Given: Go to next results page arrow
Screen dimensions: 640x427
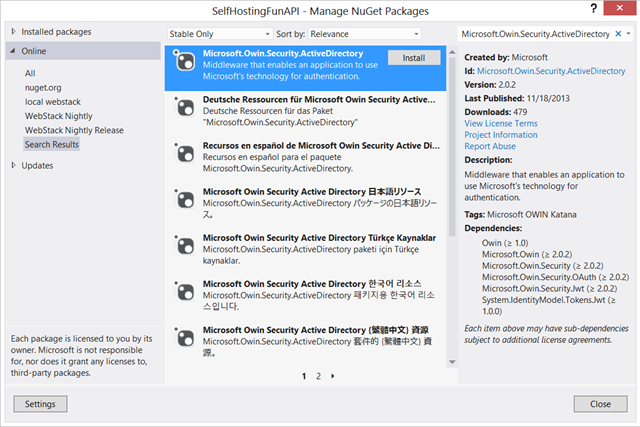Looking at the screenshot, I should [x=333, y=376].
